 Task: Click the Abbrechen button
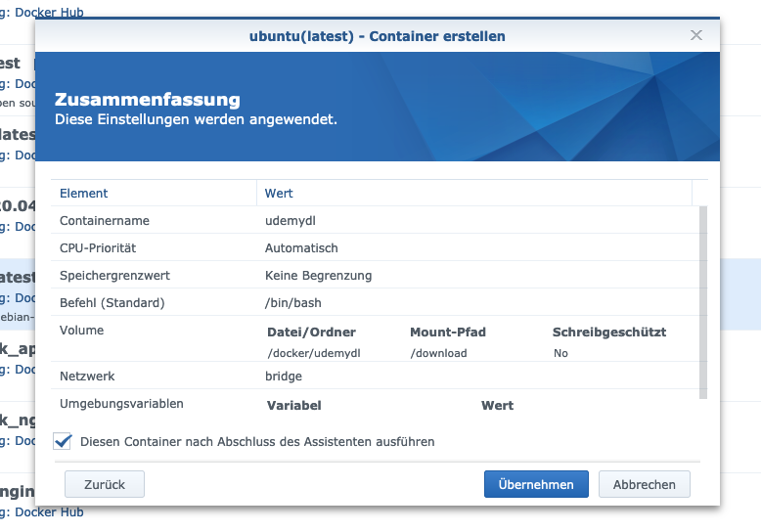(644, 484)
